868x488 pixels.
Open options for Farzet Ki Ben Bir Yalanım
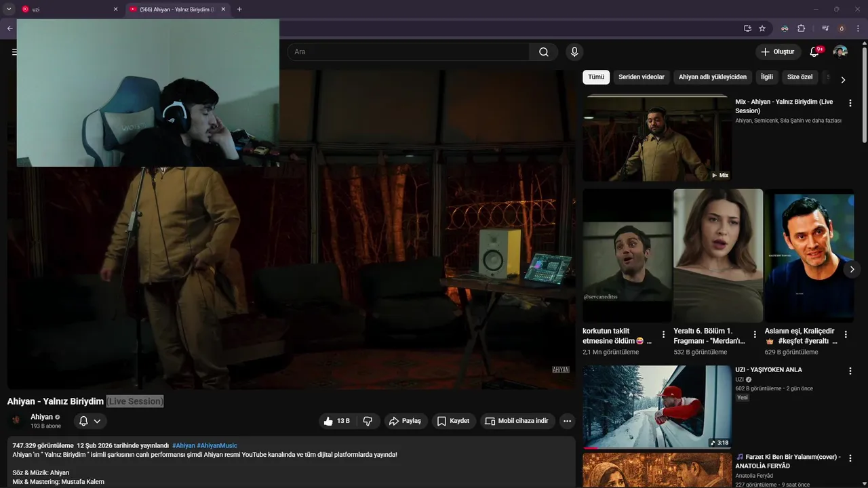click(850, 458)
